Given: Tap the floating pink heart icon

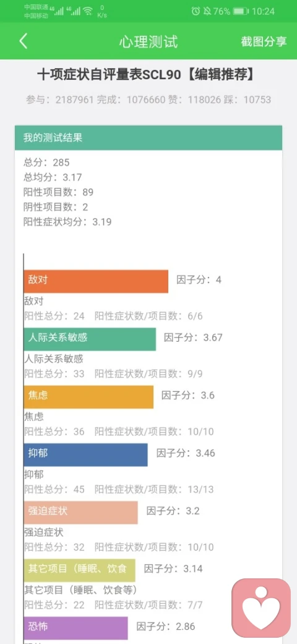Looking at the screenshot, I should (261, 608).
